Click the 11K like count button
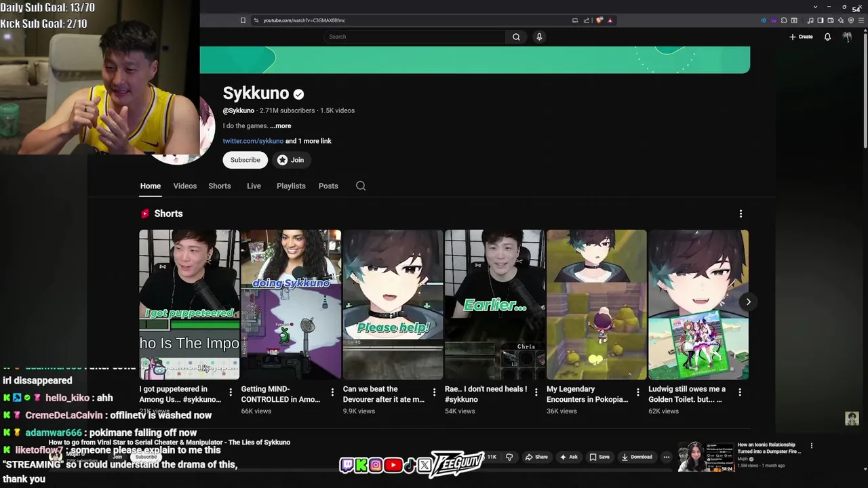Image resolution: width=868 pixels, height=488 pixels. 490,457
